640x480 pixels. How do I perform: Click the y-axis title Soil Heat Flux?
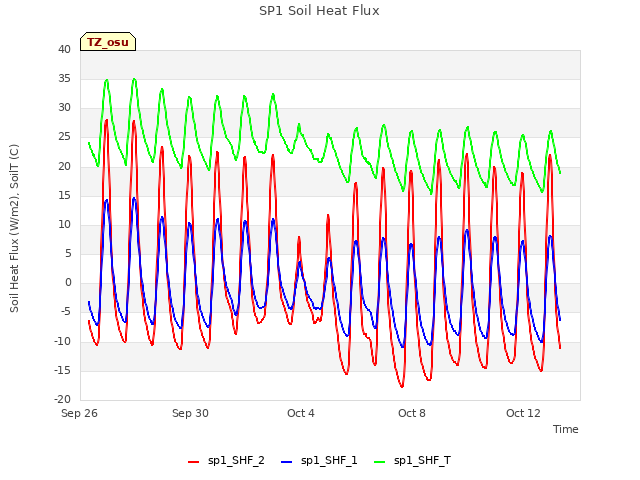click(14, 228)
